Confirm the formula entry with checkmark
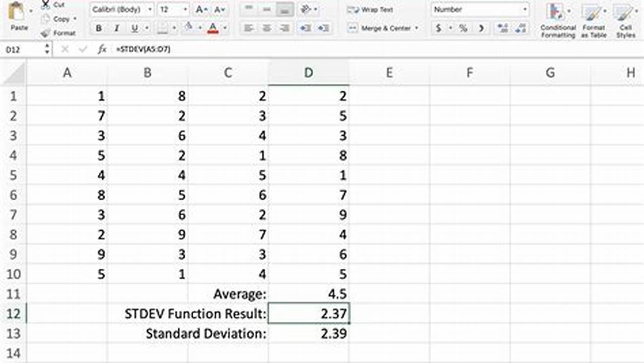 83,49
